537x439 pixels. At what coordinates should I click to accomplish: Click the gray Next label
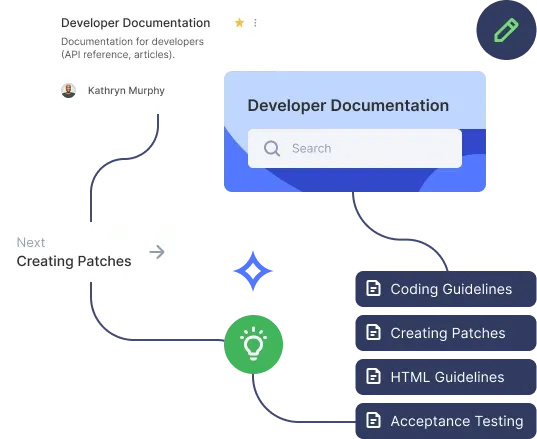31,242
